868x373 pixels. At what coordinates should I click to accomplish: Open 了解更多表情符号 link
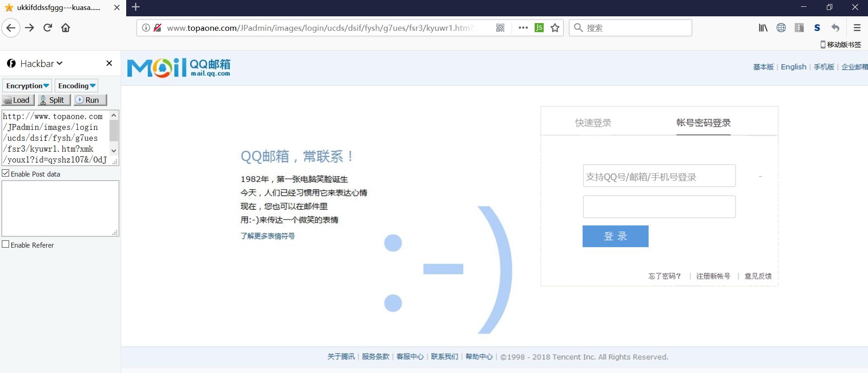(267, 236)
